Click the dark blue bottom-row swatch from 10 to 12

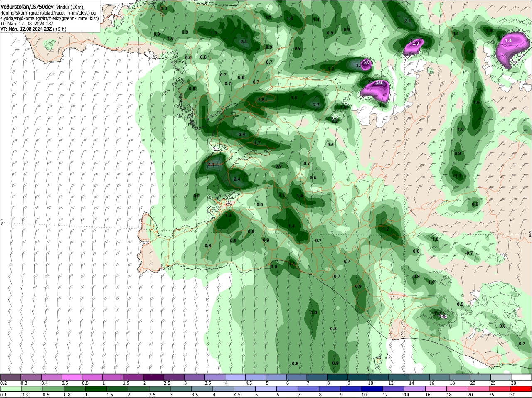373,389
